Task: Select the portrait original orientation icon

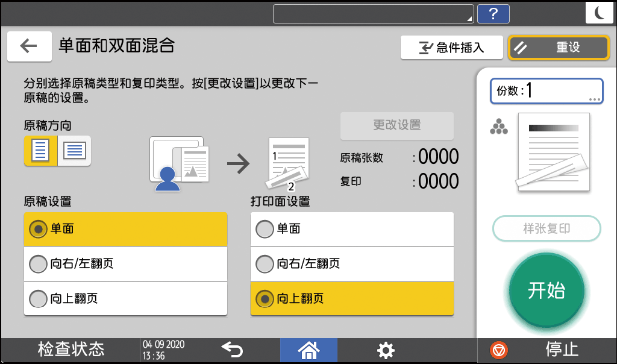Action: [x=40, y=150]
